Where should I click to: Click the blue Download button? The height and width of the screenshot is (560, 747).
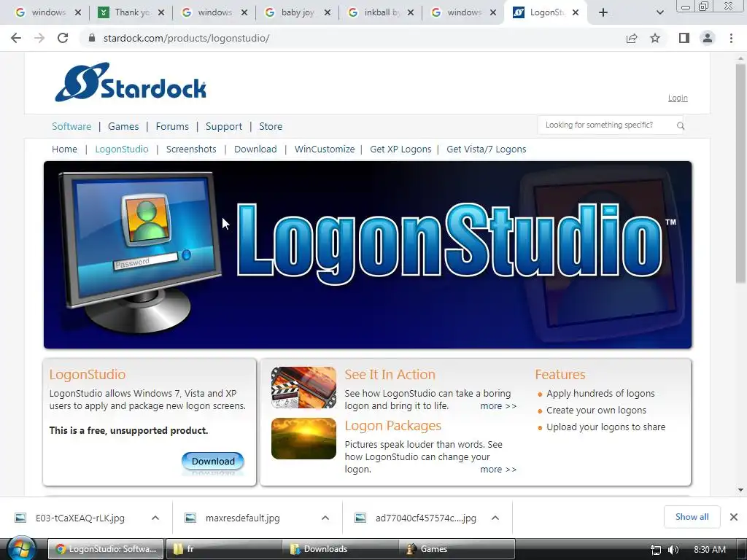213,461
